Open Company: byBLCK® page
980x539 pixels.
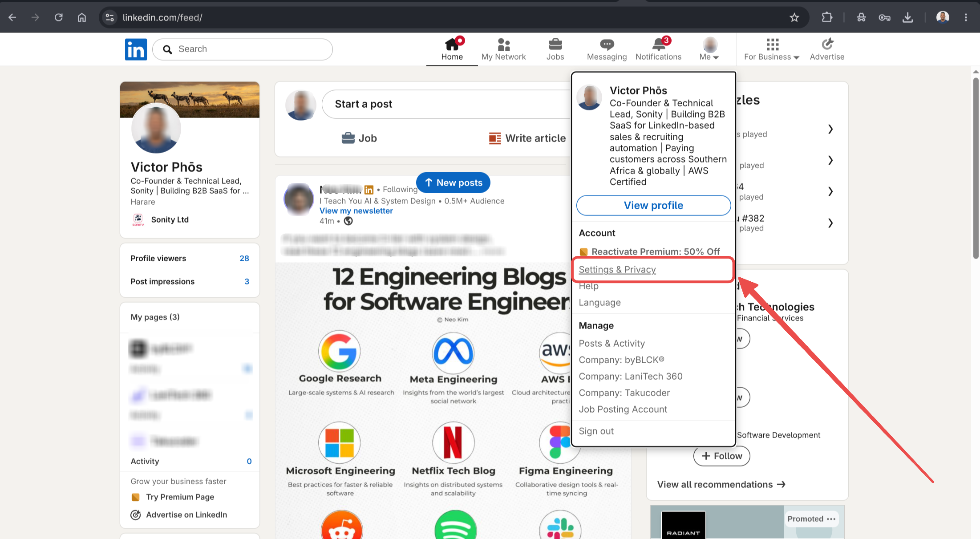(x=621, y=360)
